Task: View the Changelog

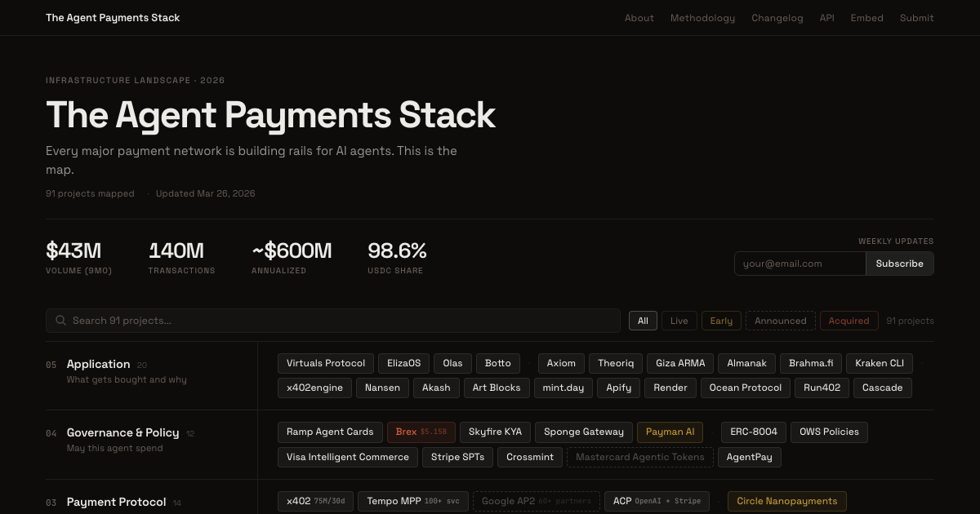Action: (777, 17)
